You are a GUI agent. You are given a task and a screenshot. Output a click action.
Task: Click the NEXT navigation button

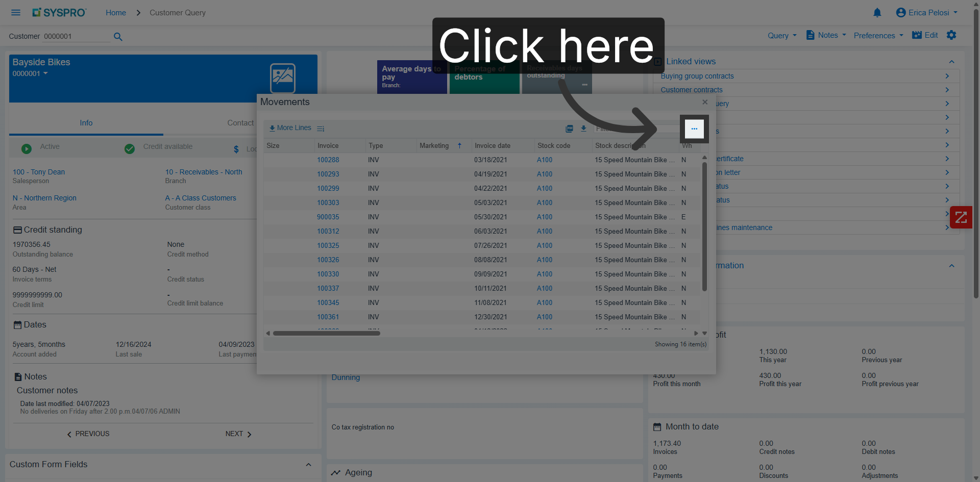[238, 434]
